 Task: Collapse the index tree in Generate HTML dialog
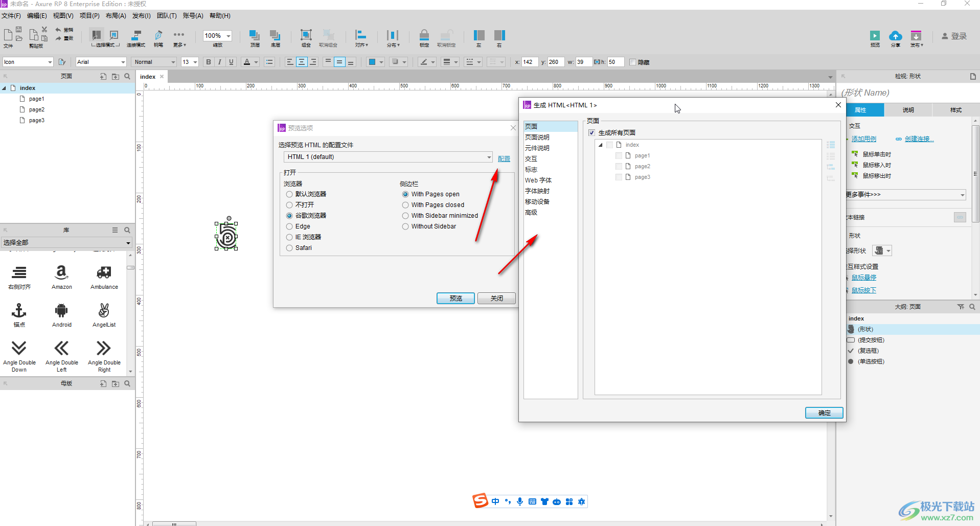pos(600,145)
